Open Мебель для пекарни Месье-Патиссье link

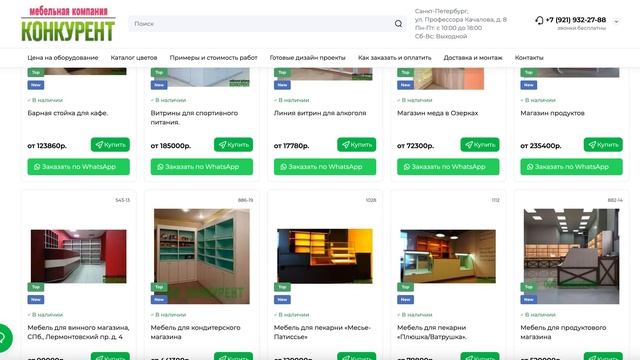(322, 332)
